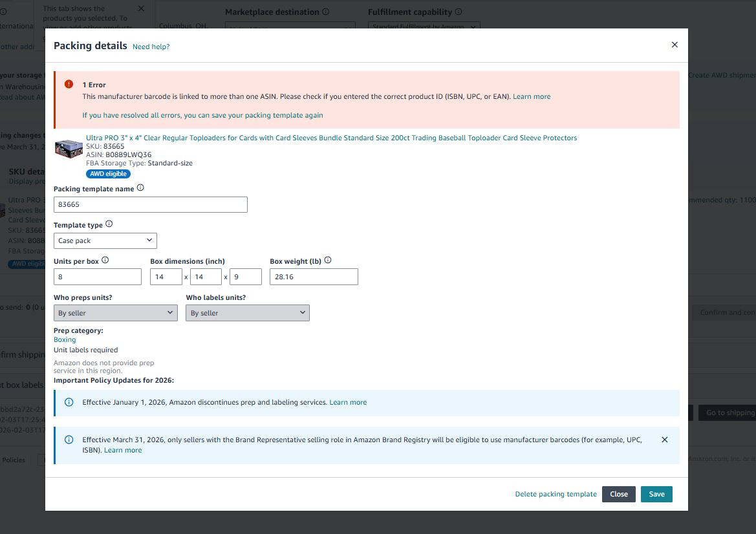Click the Close button
The width and height of the screenshot is (756, 534).
[619, 494]
